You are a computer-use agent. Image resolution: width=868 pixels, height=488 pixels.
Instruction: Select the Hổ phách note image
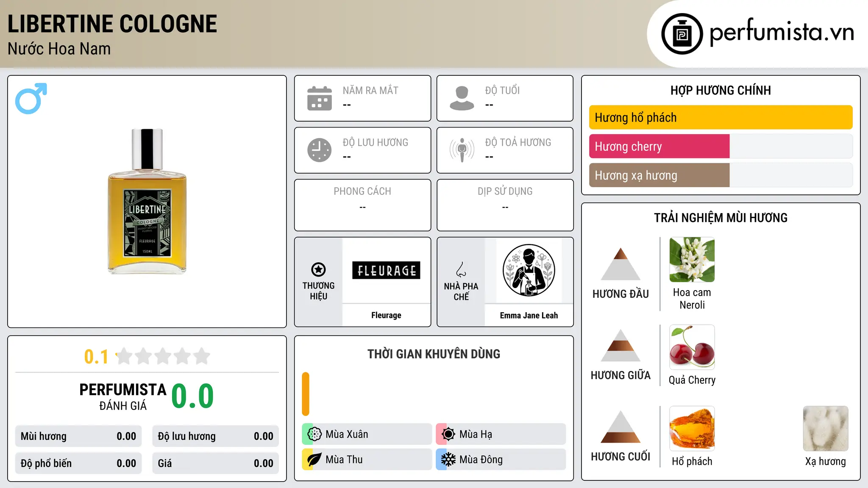point(692,429)
